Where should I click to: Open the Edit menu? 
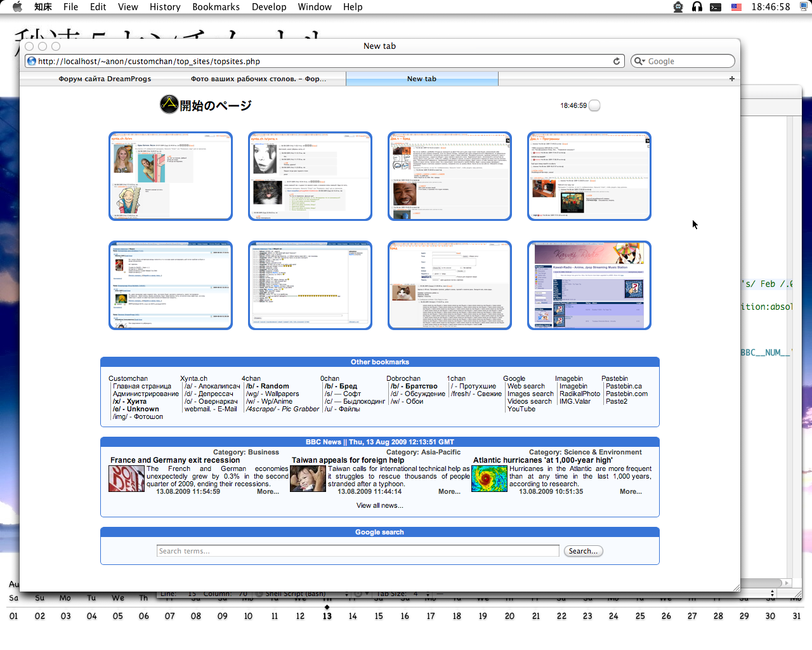coord(98,7)
